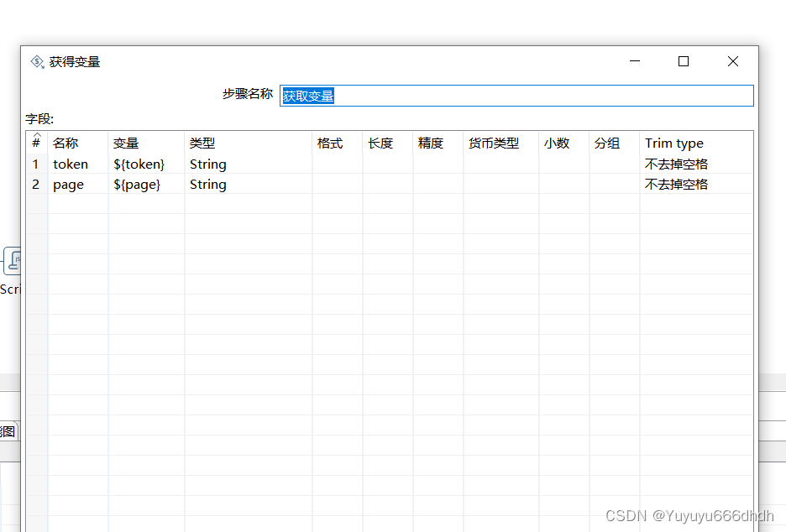Screen dimensions: 786x532
Task: Open the 不去掉空格 trim cell for token
Action: click(696, 164)
